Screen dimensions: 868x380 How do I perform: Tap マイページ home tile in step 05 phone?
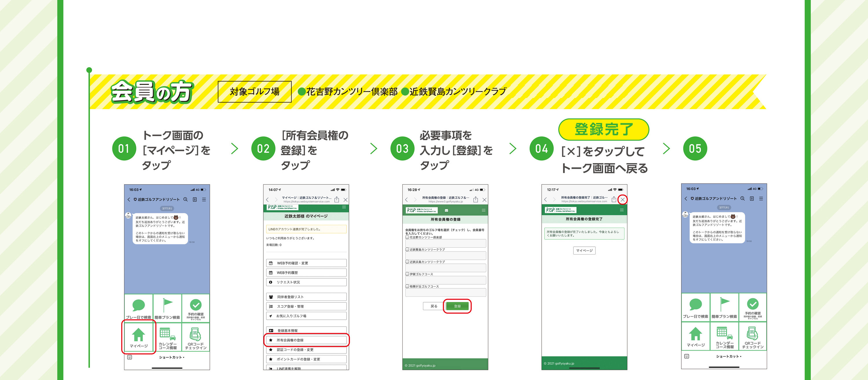tap(696, 336)
